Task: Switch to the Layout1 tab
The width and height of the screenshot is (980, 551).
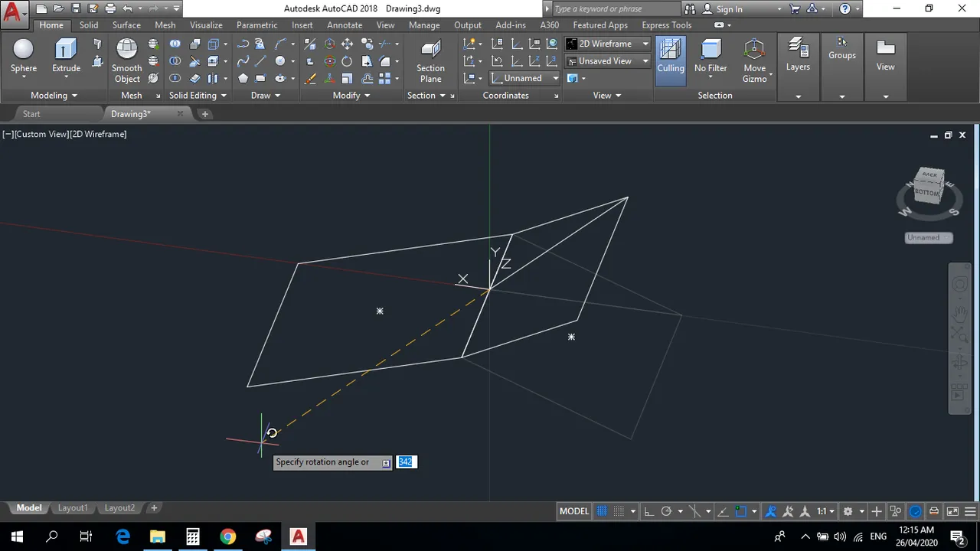Action: (73, 508)
